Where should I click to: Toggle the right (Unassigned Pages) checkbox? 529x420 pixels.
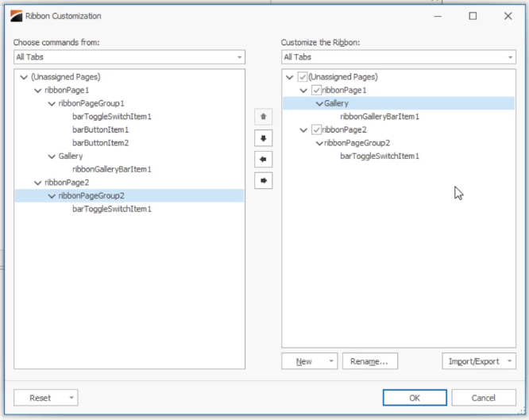303,77
